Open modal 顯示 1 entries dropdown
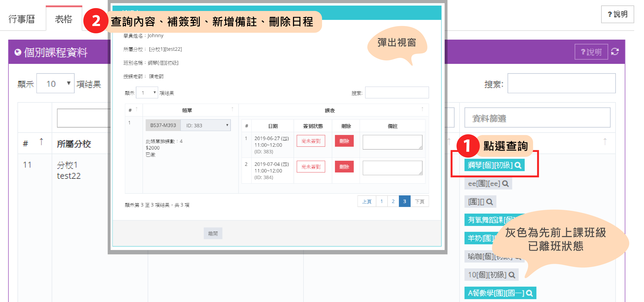The width and height of the screenshot is (644, 302). point(147,93)
